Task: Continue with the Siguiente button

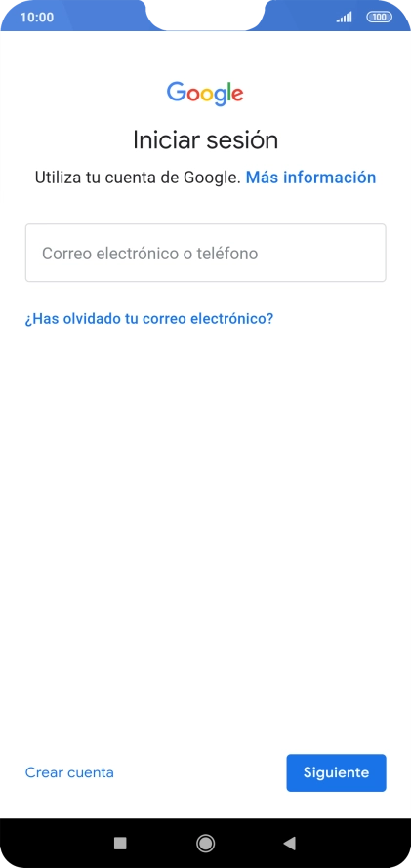Action: [x=336, y=772]
